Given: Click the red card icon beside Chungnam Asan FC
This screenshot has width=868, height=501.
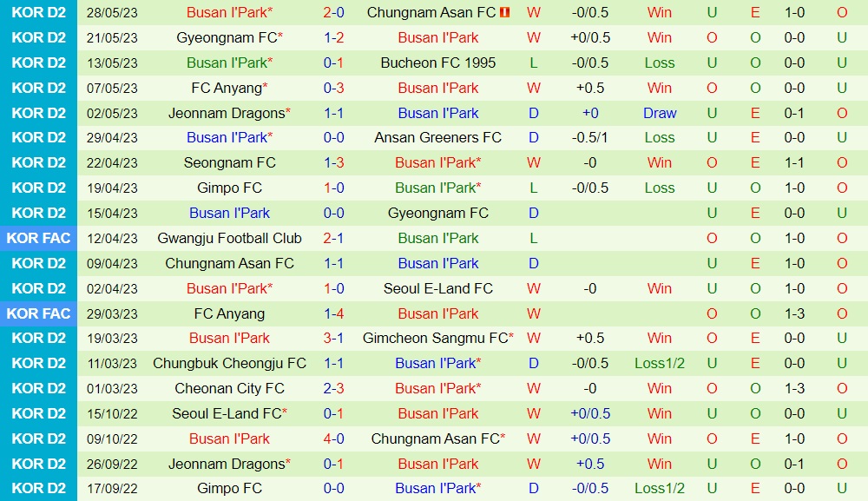Looking at the screenshot, I should [x=505, y=13].
